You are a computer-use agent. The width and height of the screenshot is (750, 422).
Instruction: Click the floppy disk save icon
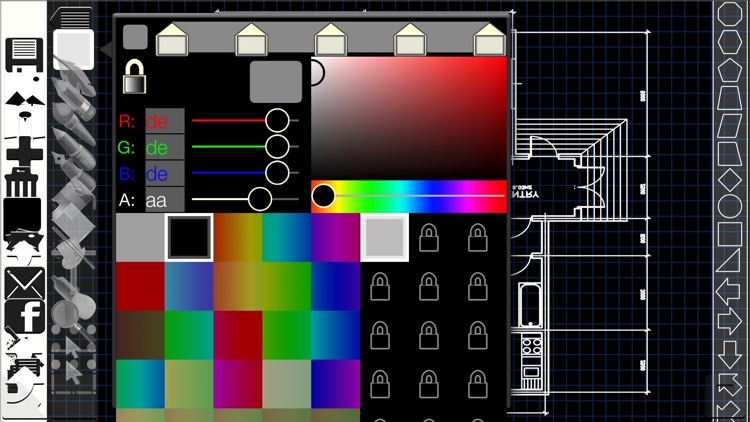pyautogui.click(x=24, y=56)
